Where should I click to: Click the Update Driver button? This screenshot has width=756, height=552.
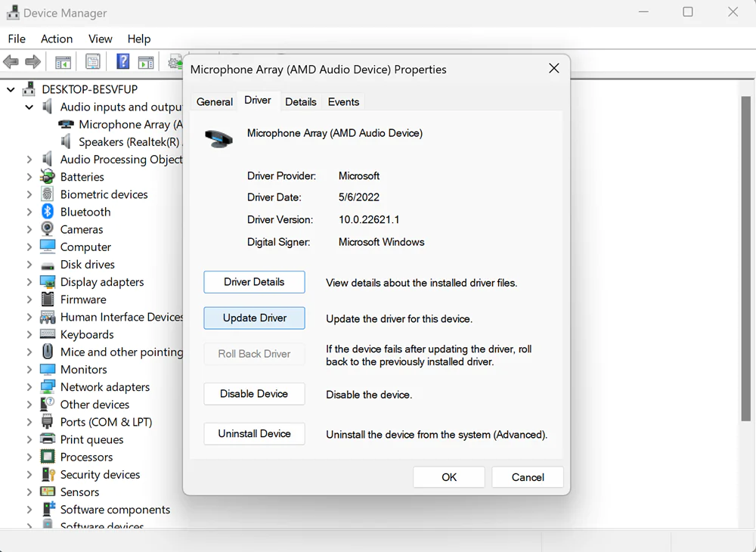pyautogui.click(x=254, y=318)
